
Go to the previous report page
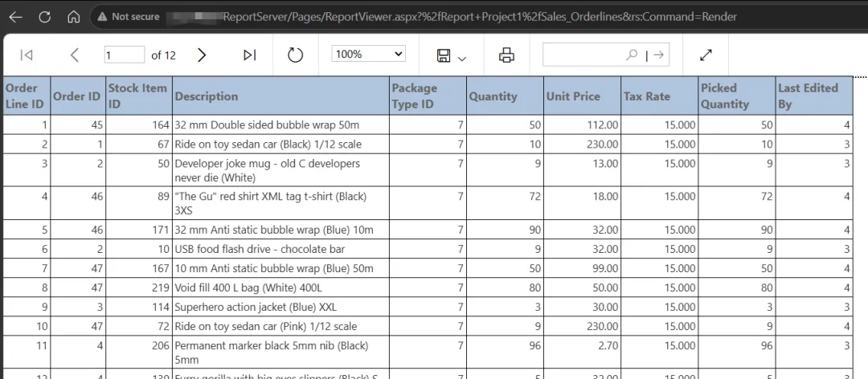[75, 55]
